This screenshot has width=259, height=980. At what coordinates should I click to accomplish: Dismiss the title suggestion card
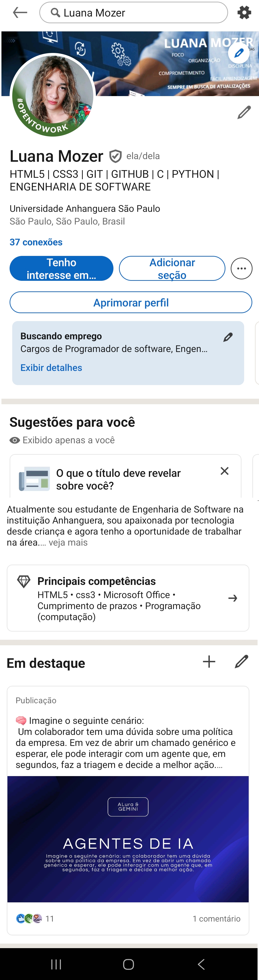point(224,471)
